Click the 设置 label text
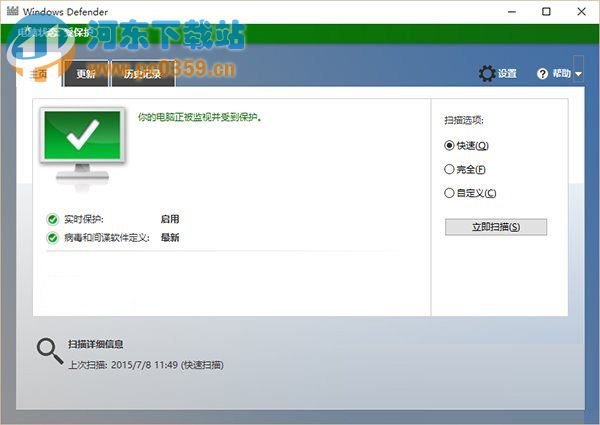 coord(507,73)
